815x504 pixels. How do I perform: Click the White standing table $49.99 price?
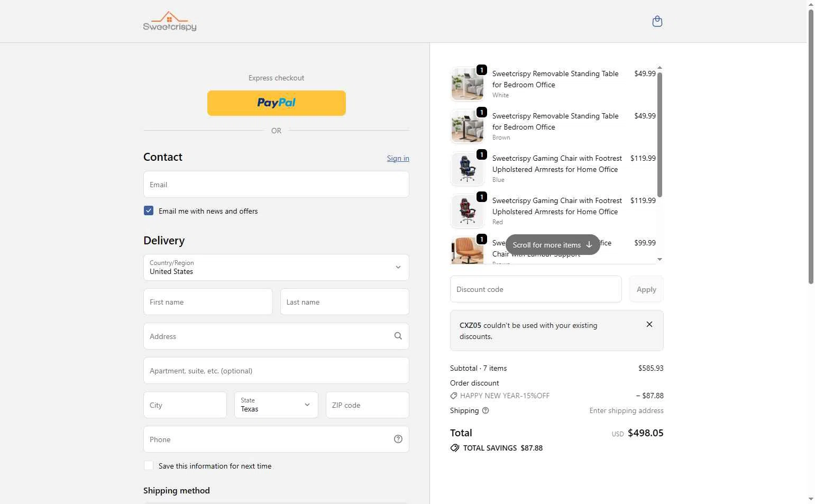pyautogui.click(x=645, y=74)
